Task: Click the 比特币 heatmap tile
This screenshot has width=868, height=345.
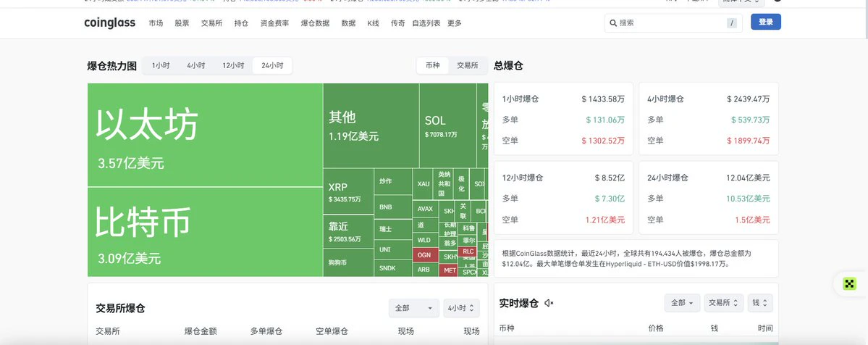Action: coord(205,232)
